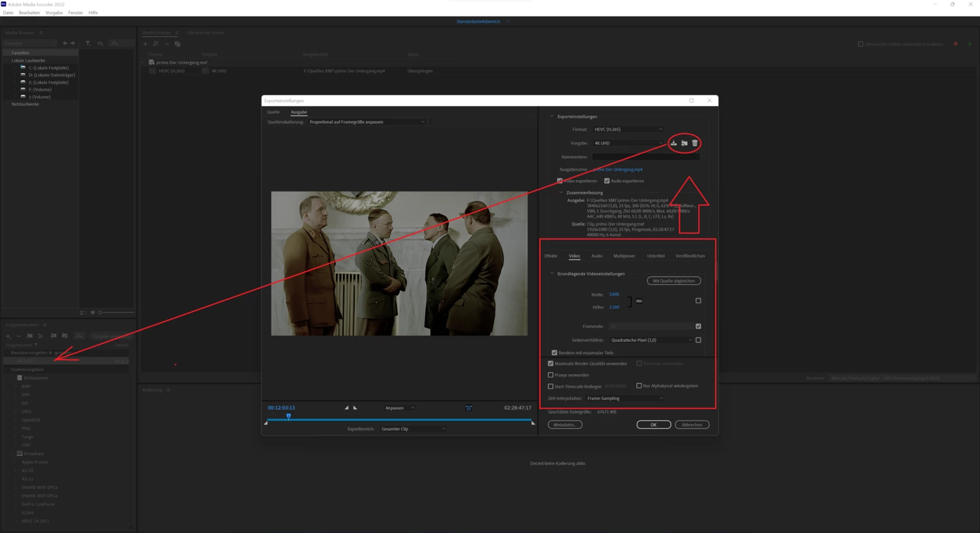Open the Format dropdown HEVC (H.265)
Viewport: 980px width, 533px height.
(x=628, y=129)
